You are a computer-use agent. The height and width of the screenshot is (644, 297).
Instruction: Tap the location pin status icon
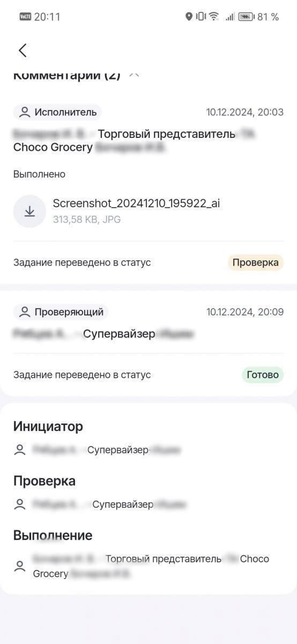[189, 17]
